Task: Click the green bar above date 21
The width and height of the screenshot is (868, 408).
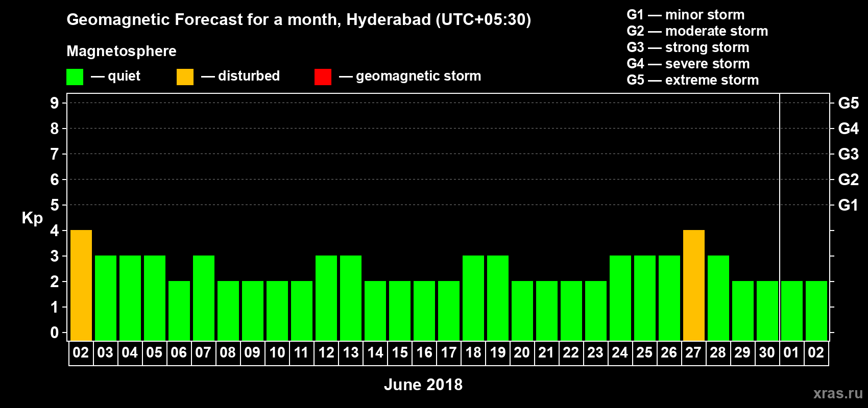Action: pyautogui.click(x=547, y=311)
